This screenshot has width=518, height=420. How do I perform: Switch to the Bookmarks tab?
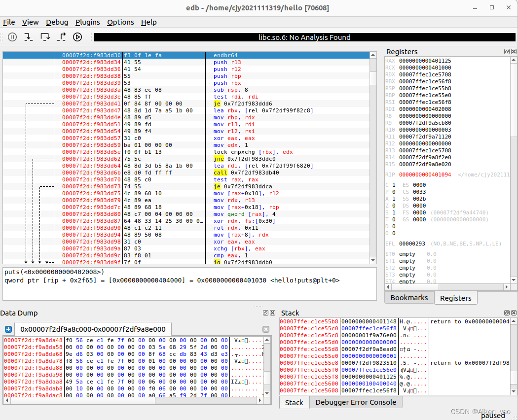409,298
